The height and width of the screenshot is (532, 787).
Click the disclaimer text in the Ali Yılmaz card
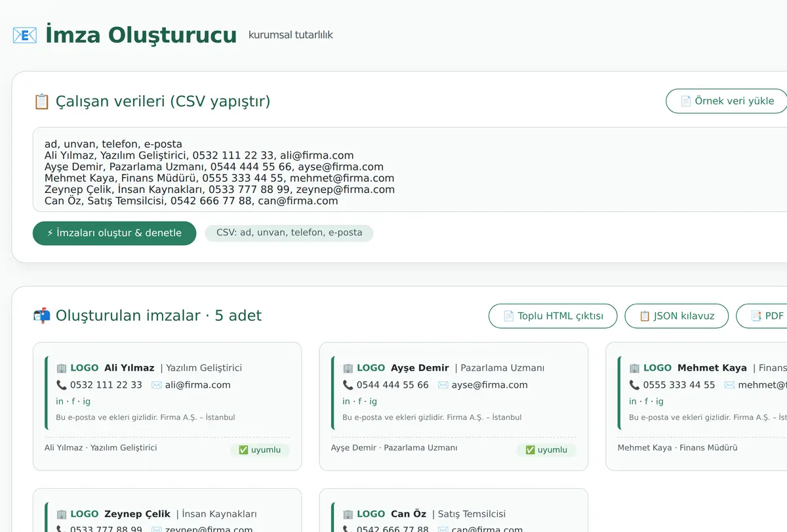[146, 417]
